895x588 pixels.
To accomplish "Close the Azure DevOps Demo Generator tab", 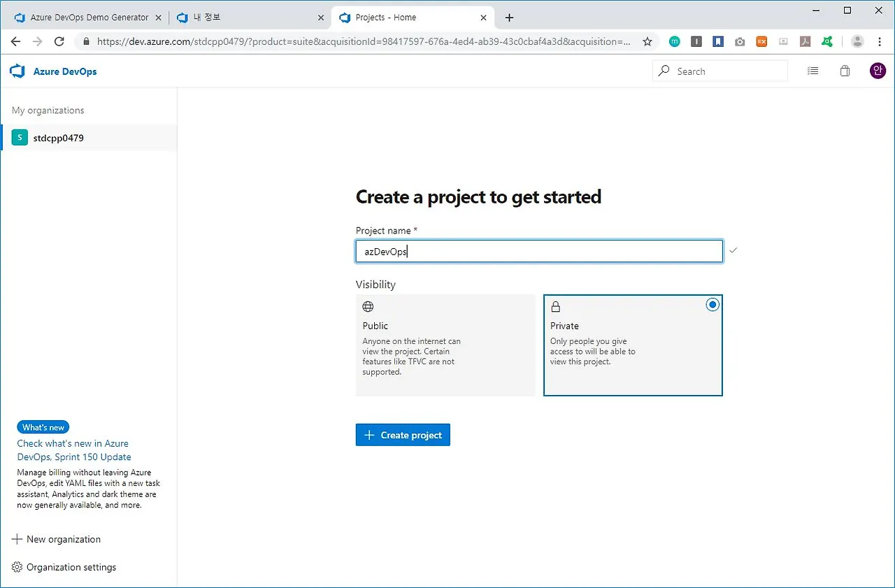I will tap(158, 17).
